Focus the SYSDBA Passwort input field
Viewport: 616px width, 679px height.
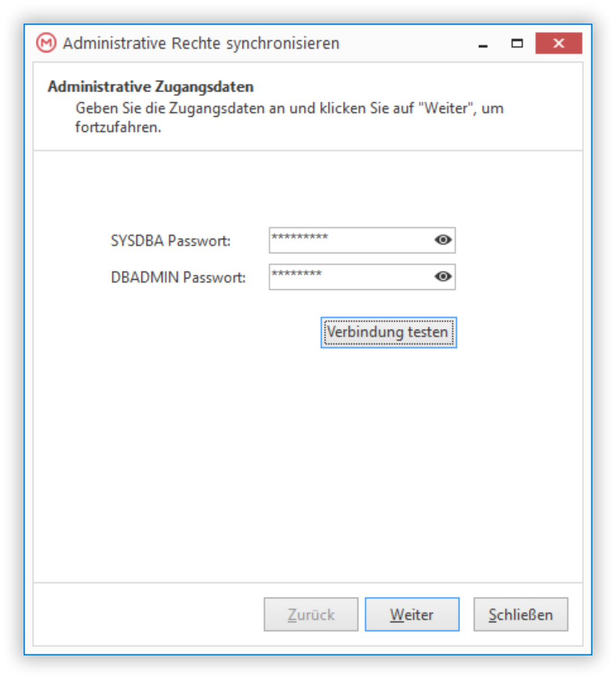(x=351, y=240)
